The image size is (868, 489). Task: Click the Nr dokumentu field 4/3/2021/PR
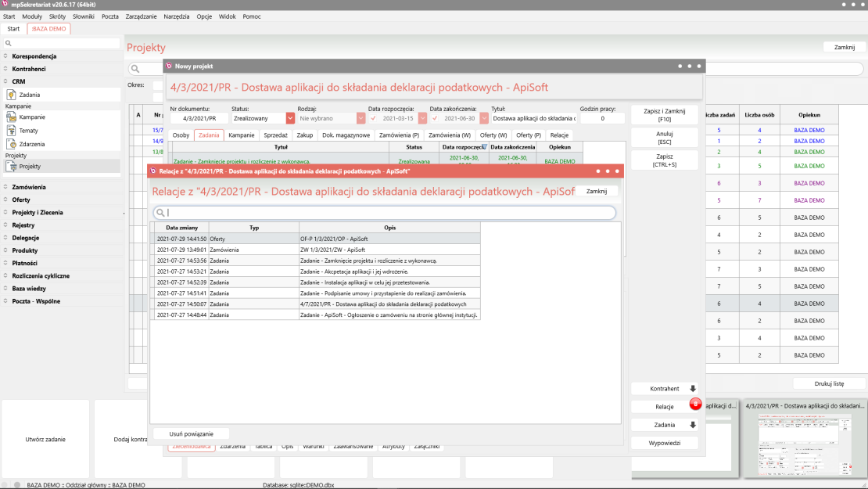tap(199, 118)
